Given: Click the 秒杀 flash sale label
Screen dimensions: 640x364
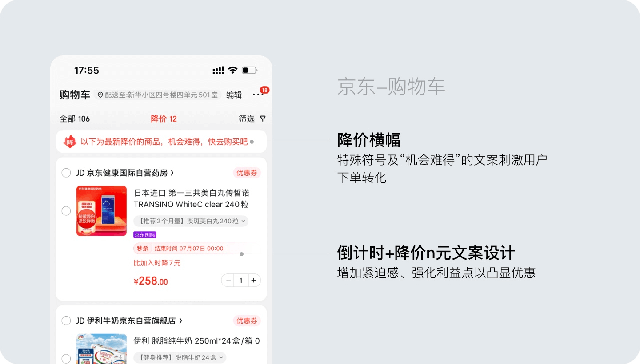Looking at the screenshot, I should pos(143,249).
